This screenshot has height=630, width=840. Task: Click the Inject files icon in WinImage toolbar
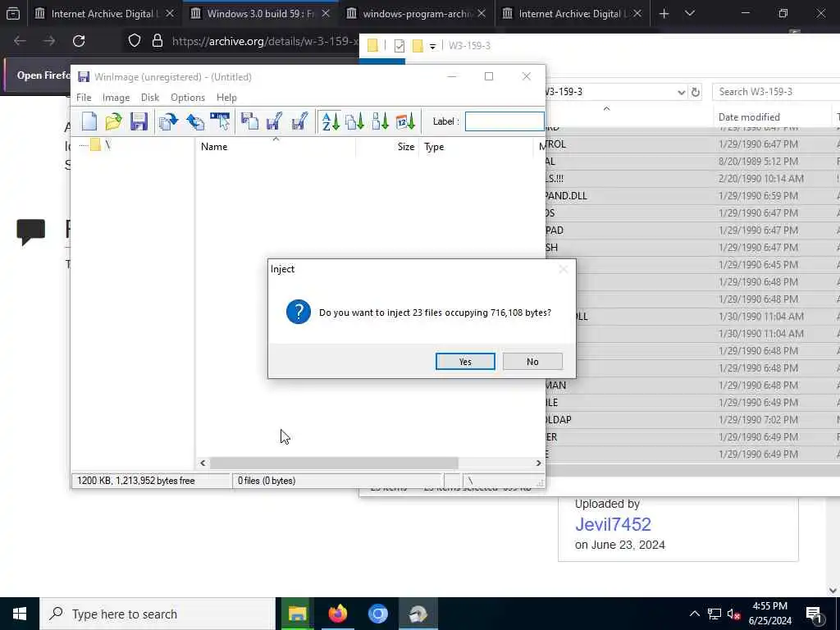[195, 121]
